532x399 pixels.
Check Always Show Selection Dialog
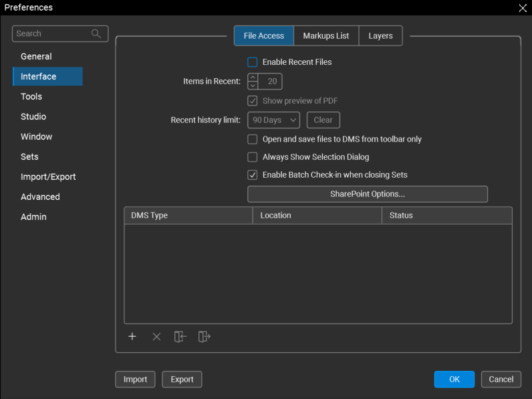click(253, 157)
